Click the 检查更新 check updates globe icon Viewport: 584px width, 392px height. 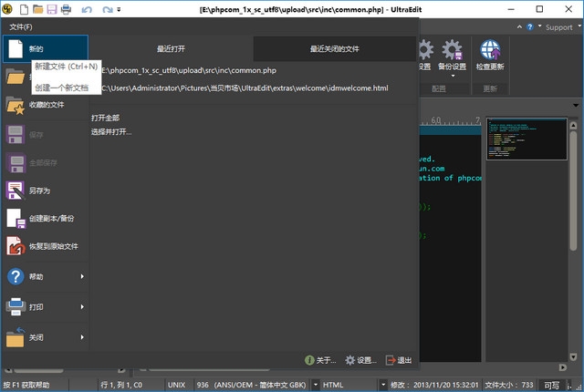pyautogui.click(x=490, y=49)
